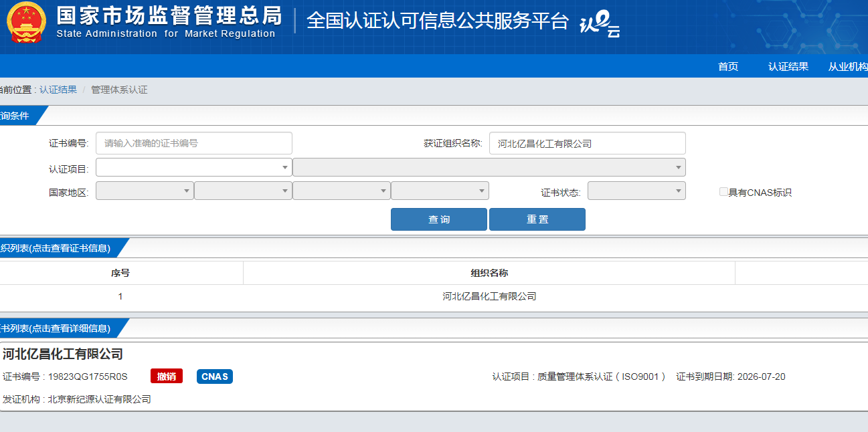
Task: Click the red 撤销 status badge
Action: coord(167,376)
